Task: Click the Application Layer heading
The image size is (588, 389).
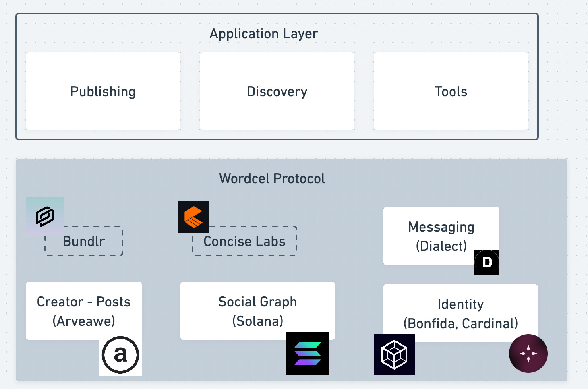Action: click(x=264, y=34)
